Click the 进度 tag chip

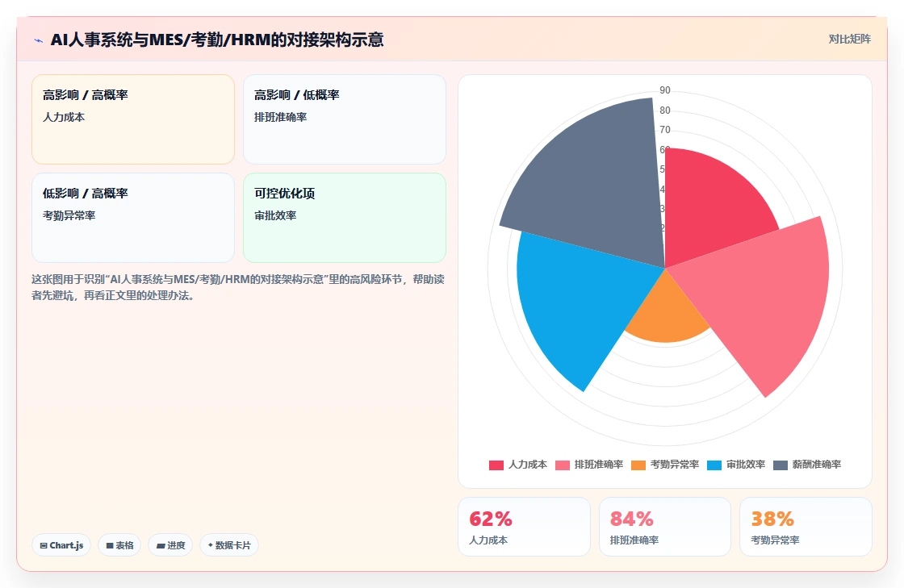(170, 544)
